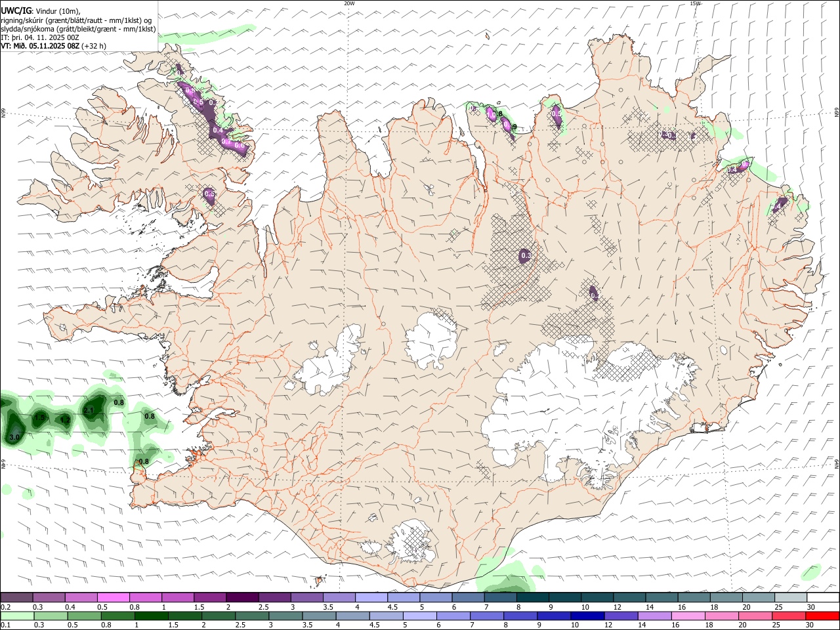Click the 'slydda/snjókoma' legend description line
The width and height of the screenshot is (840, 630).
pyautogui.click(x=79, y=29)
